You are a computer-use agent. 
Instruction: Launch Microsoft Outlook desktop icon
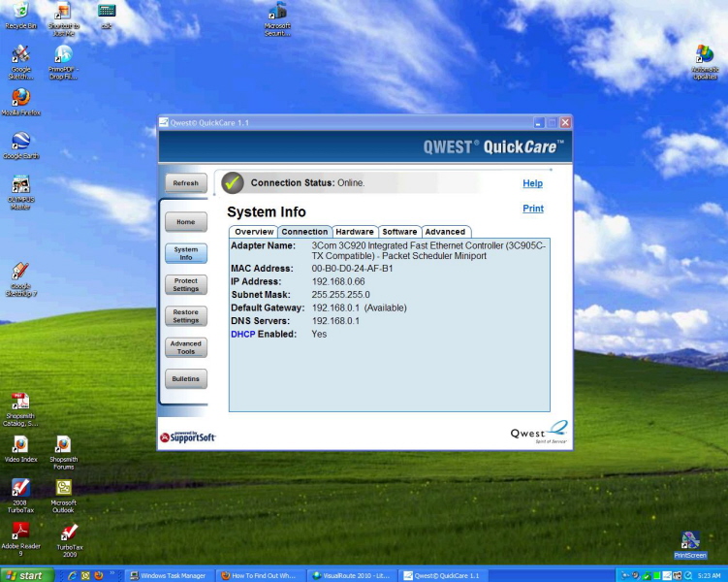click(64, 496)
